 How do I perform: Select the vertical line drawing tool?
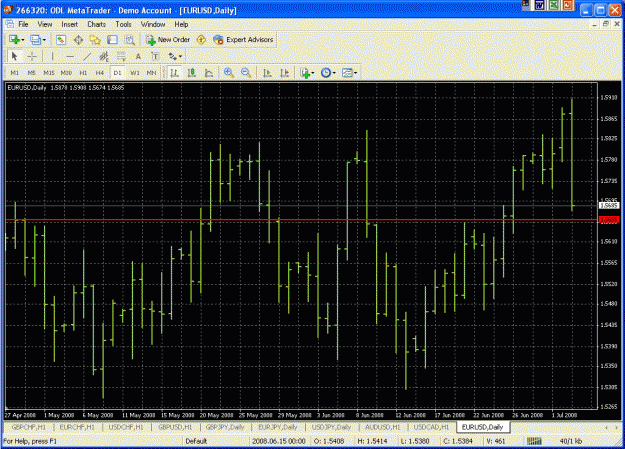pos(52,56)
